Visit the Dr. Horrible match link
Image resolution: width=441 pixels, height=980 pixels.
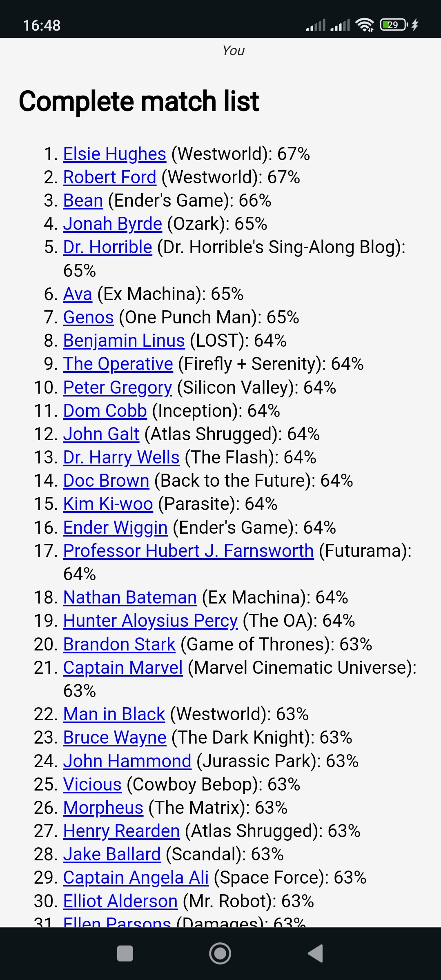pyautogui.click(x=108, y=247)
